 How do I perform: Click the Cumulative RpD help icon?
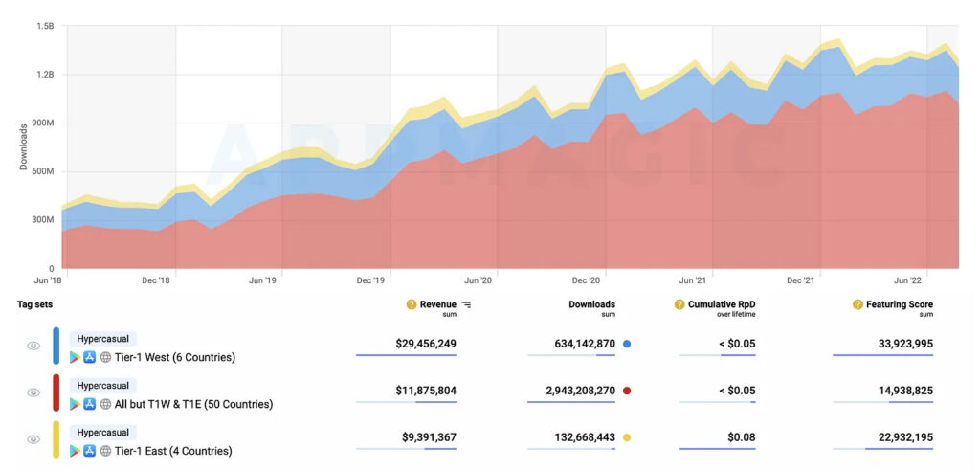point(679,304)
